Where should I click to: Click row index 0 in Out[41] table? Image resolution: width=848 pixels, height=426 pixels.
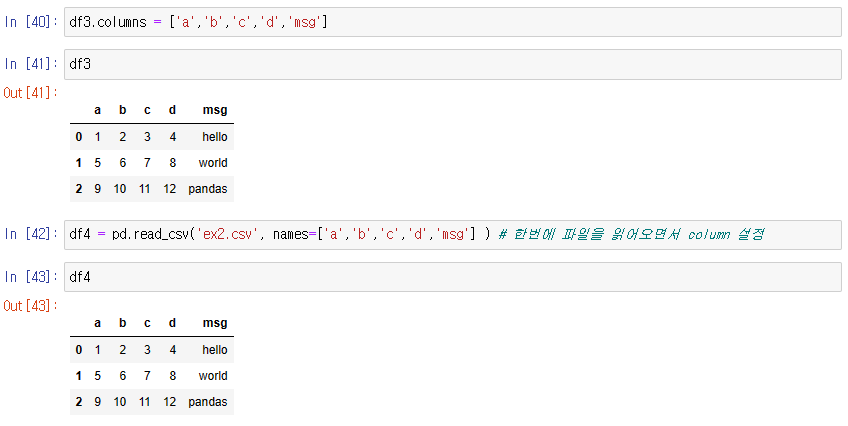point(79,137)
